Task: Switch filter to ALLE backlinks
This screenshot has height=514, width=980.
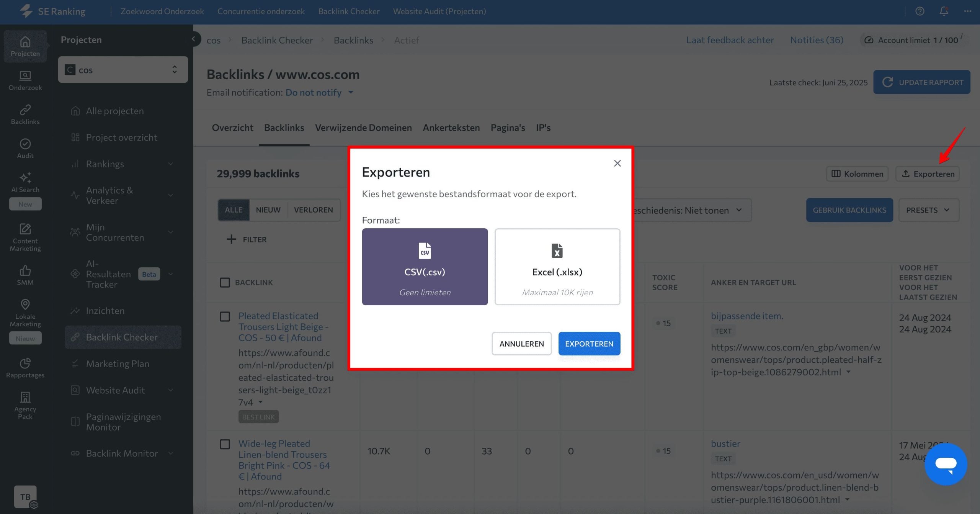Action: coord(234,210)
